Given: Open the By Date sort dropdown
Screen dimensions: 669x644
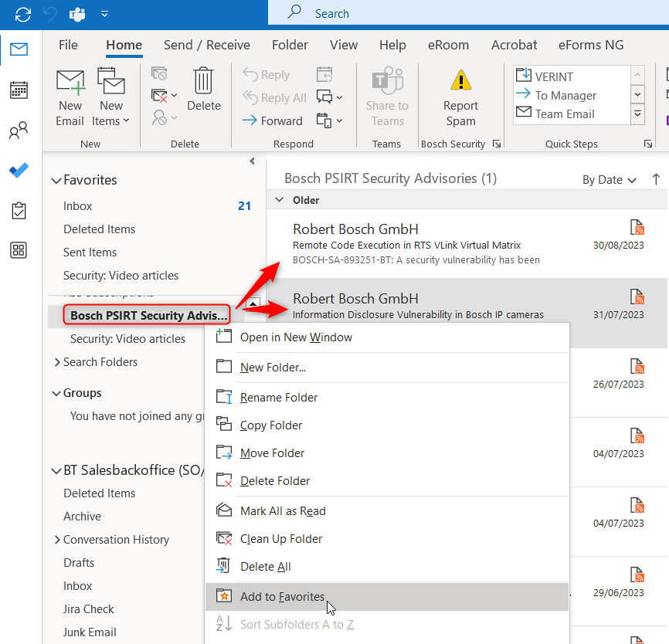Looking at the screenshot, I should (x=609, y=179).
